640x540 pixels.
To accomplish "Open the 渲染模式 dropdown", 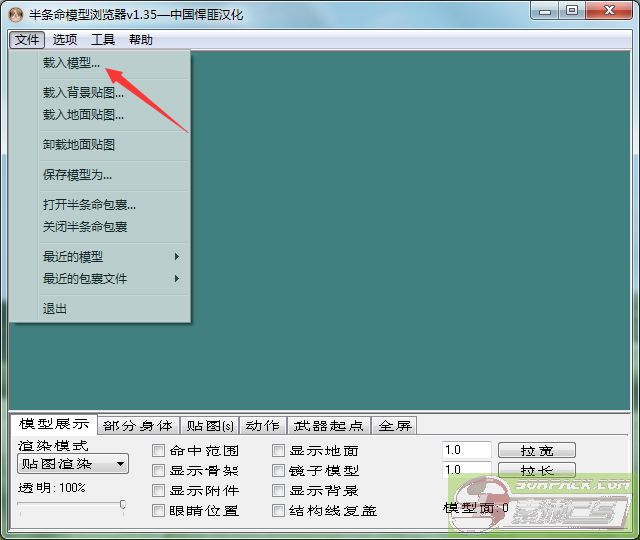I will (x=73, y=464).
